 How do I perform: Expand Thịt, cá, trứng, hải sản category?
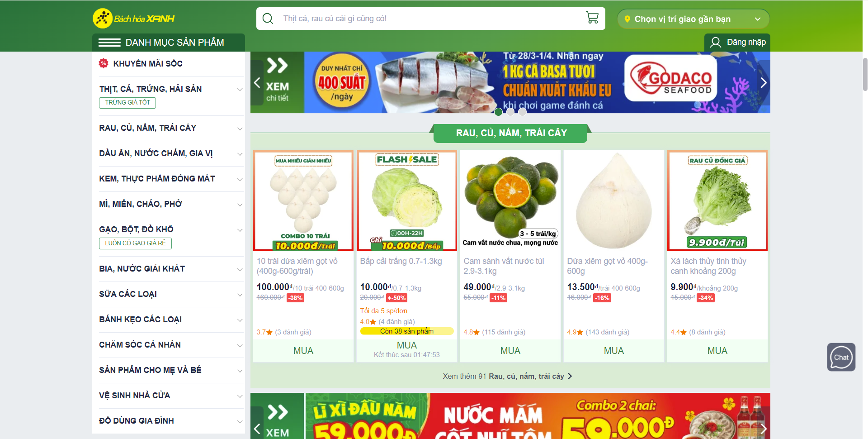(x=240, y=90)
